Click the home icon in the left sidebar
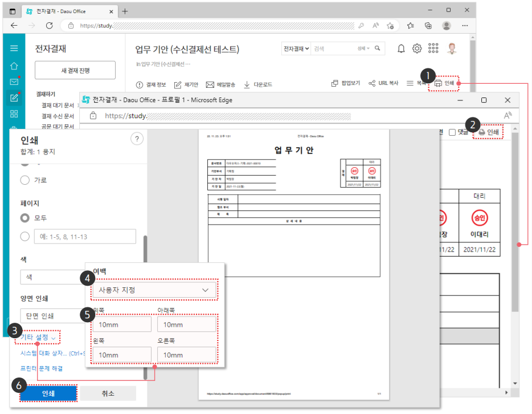 click(x=14, y=66)
